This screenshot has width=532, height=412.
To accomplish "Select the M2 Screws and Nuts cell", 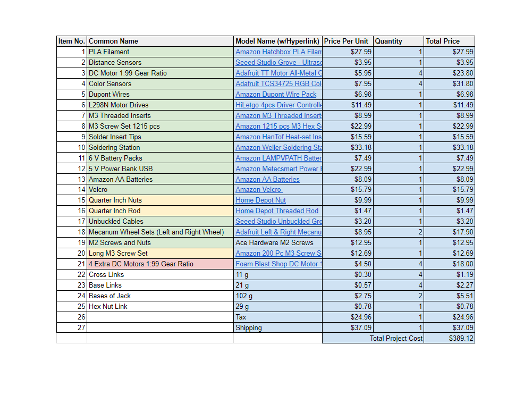I will pos(160,242).
